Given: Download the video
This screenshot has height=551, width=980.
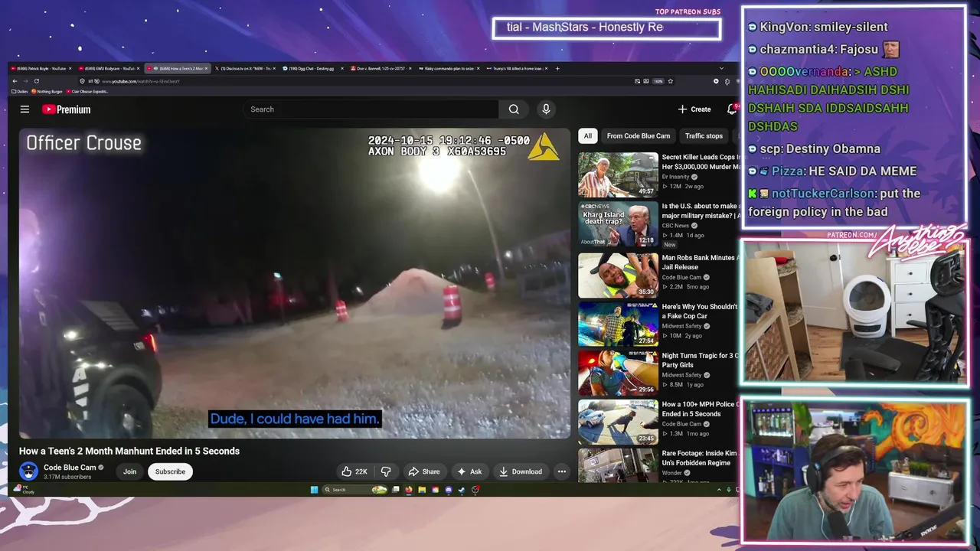Looking at the screenshot, I should coord(521,471).
